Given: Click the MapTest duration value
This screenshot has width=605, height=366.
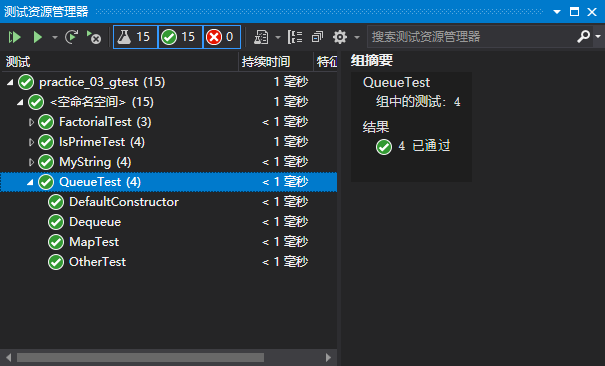Looking at the screenshot, I should pyautogui.click(x=285, y=242).
